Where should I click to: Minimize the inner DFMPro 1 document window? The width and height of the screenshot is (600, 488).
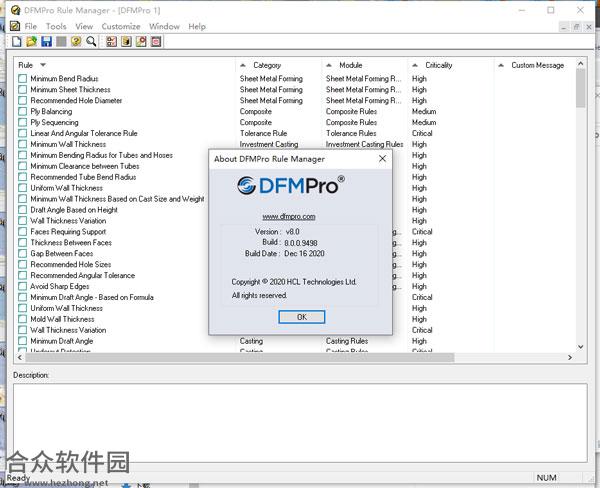pos(563,27)
